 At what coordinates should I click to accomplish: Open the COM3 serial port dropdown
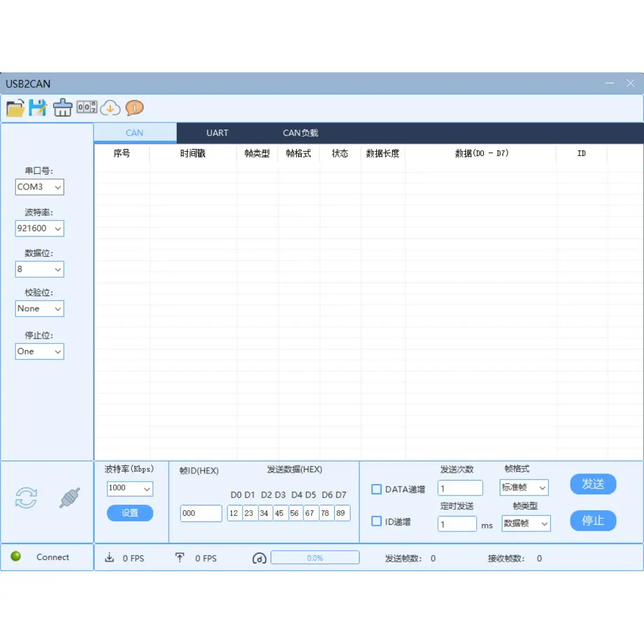(39, 187)
